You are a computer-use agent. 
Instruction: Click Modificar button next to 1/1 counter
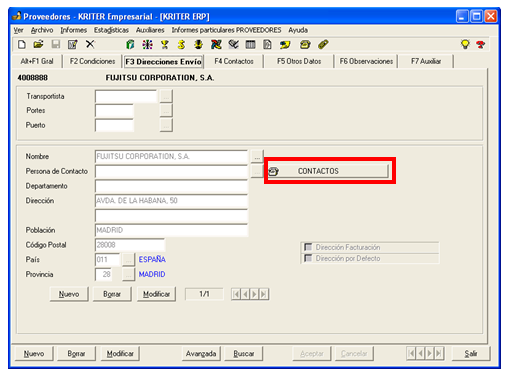156,294
